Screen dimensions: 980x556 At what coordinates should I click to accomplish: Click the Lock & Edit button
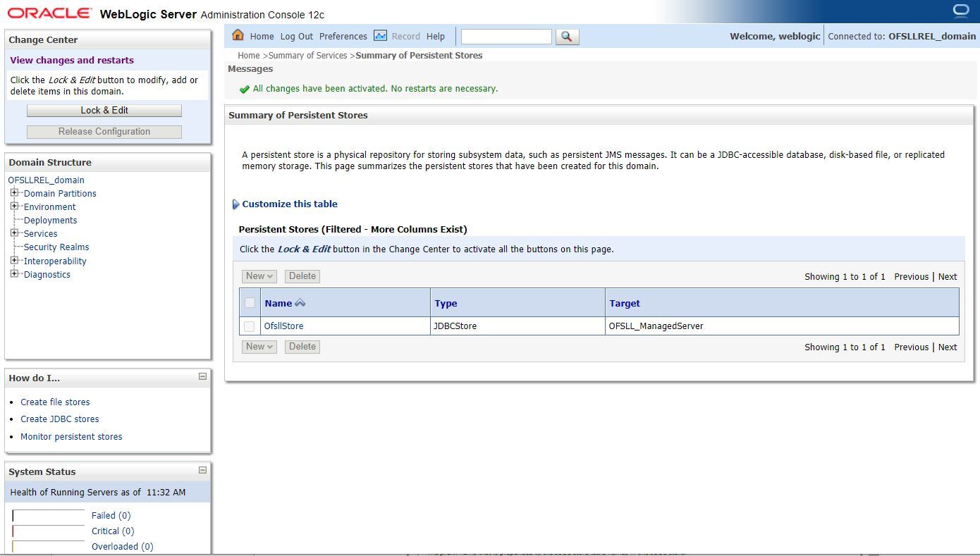[x=104, y=111]
